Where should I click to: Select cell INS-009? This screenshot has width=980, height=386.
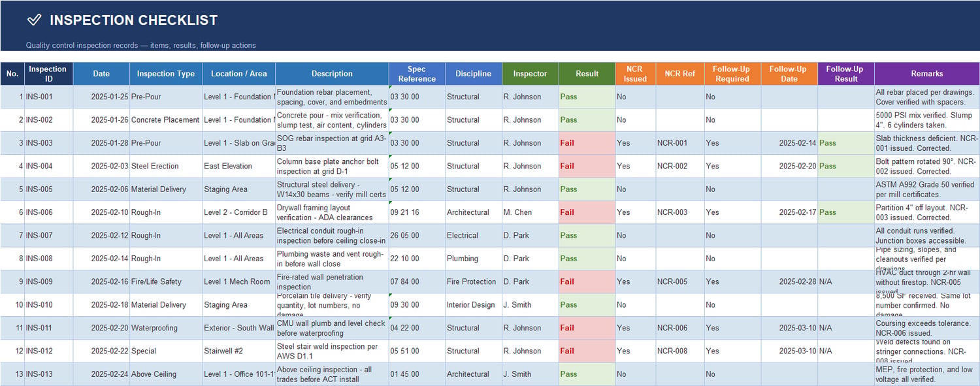pos(48,281)
